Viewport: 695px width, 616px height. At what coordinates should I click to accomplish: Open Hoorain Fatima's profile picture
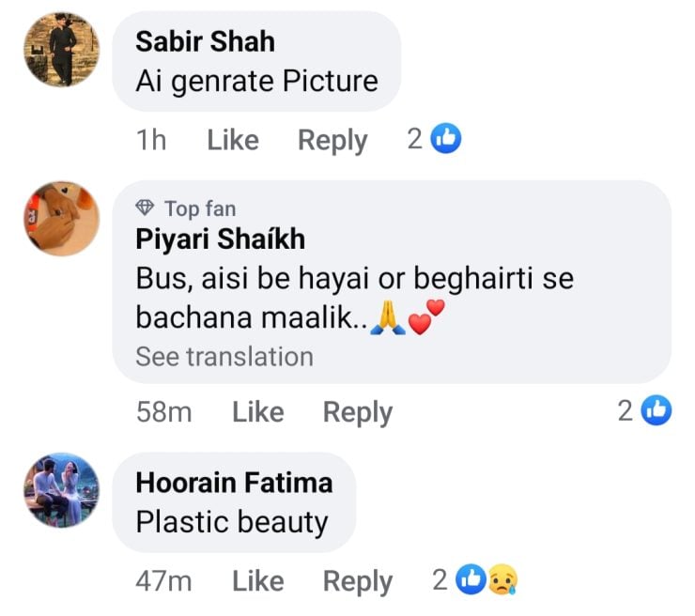tap(62, 489)
